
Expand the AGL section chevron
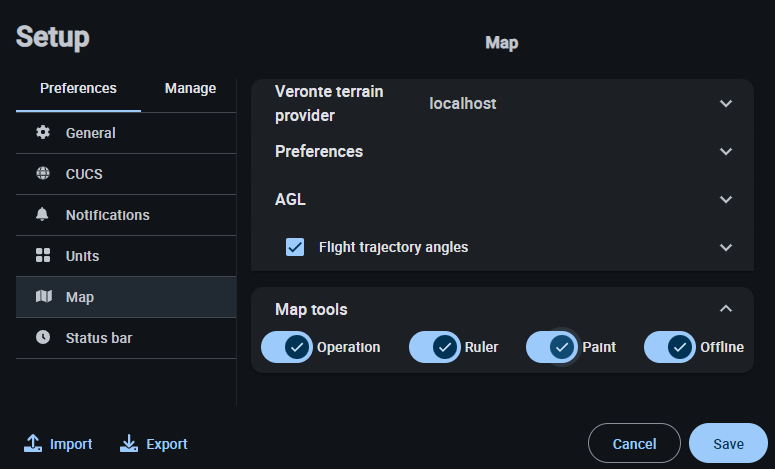(x=726, y=199)
